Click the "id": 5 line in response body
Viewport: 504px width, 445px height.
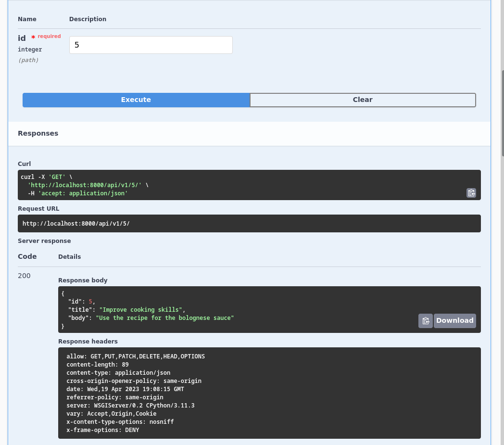coord(82,301)
